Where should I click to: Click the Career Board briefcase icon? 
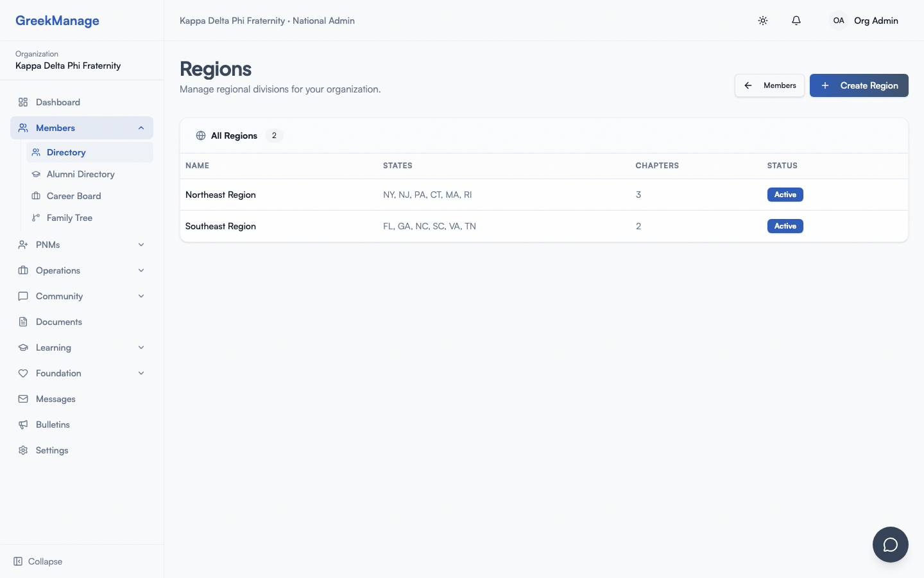36,196
